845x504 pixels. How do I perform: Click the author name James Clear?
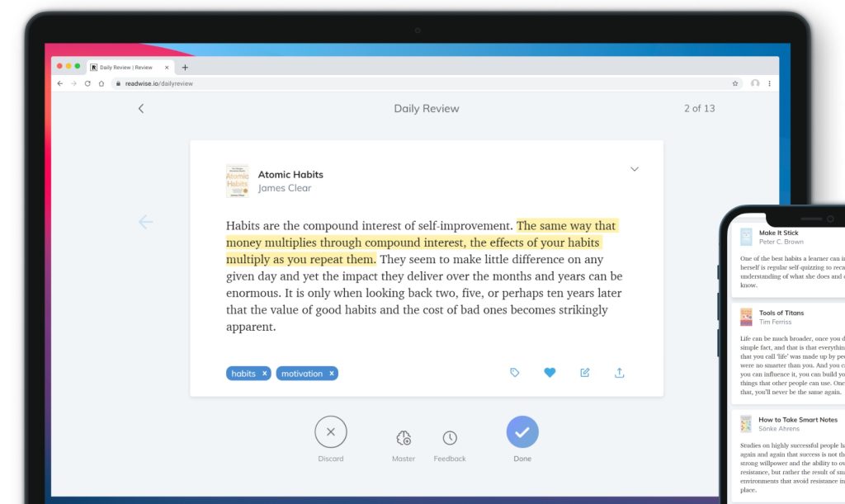285,188
